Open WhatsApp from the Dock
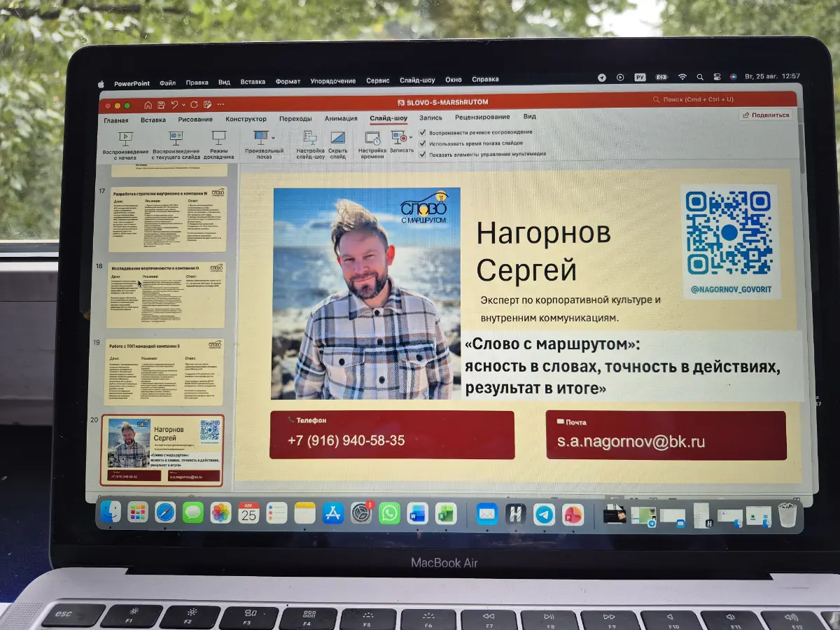840x630 pixels. tap(389, 514)
